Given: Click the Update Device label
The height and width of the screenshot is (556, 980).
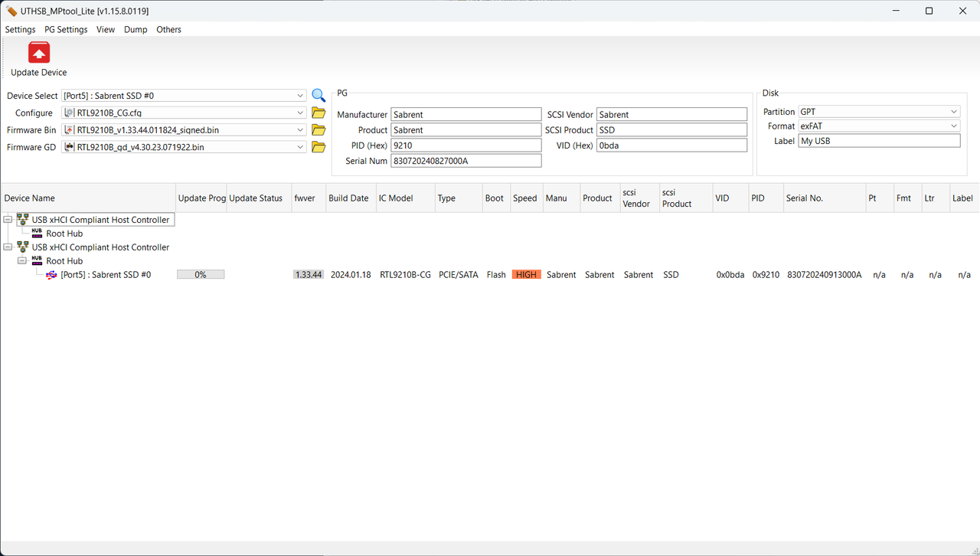Looking at the screenshot, I should coord(39,73).
